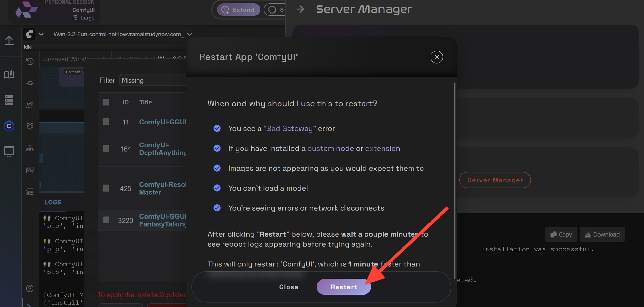This screenshot has width=644, height=307.
Task: Check the checkbox for ComfyUI-GGUF row 11
Action: [106, 122]
